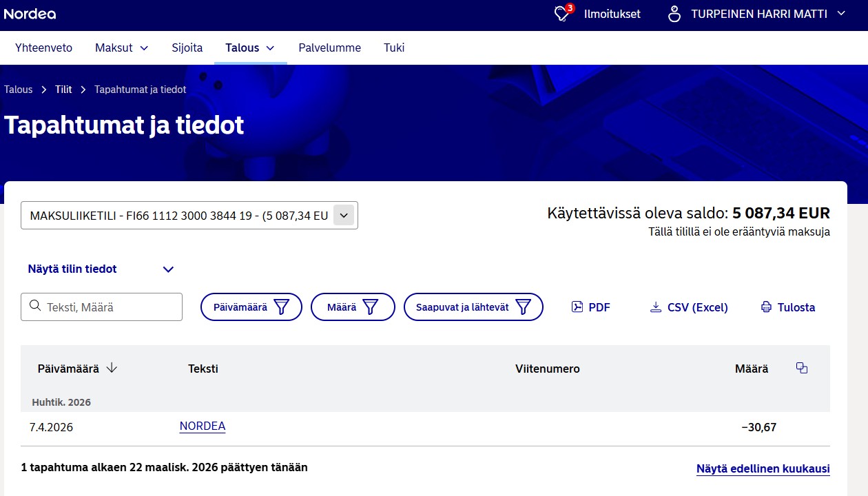The height and width of the screenshot is (496, 868).
Task: Open the Päivämäärä filter
Action: (x=251, y=307)
